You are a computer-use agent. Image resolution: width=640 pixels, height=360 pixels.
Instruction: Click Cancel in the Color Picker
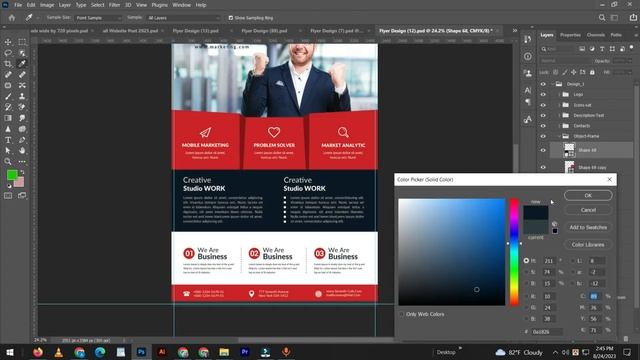tap(588, 210)
